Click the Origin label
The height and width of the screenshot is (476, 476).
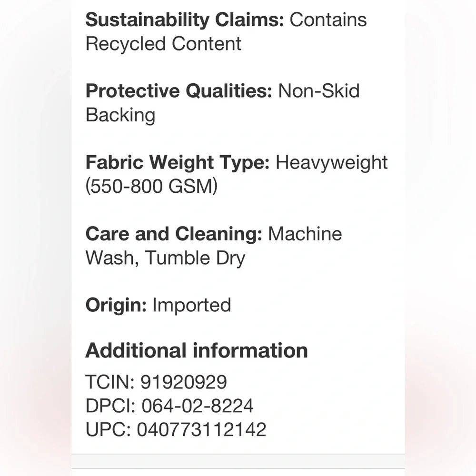pyautogui.click(x=116, y=305)
